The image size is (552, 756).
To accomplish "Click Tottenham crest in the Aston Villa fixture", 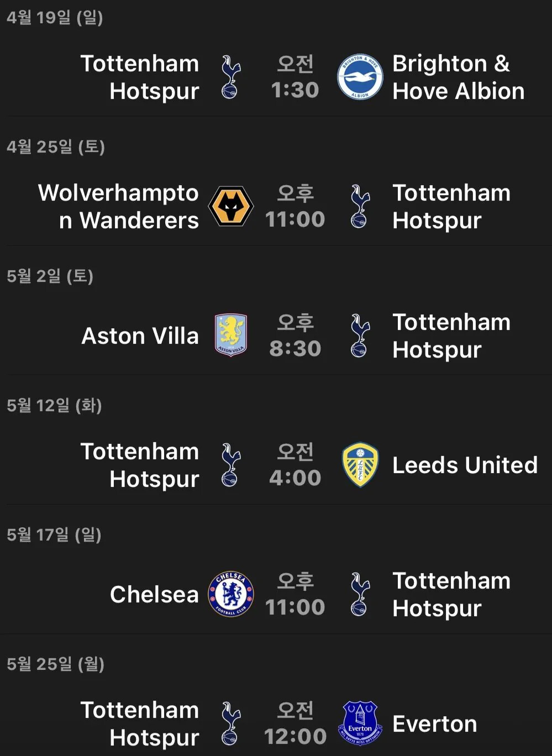I will (x=360, y=335).
